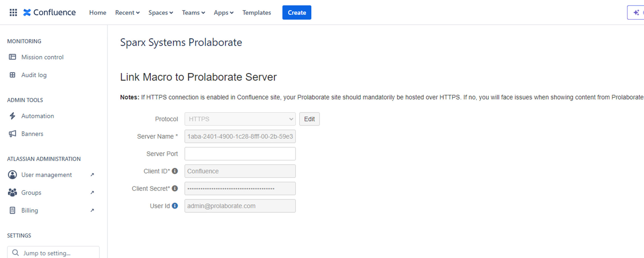Screen dimensions: 644x258
Task: Open the Protocol HTTPS dropdown
Action: point(240,119)
